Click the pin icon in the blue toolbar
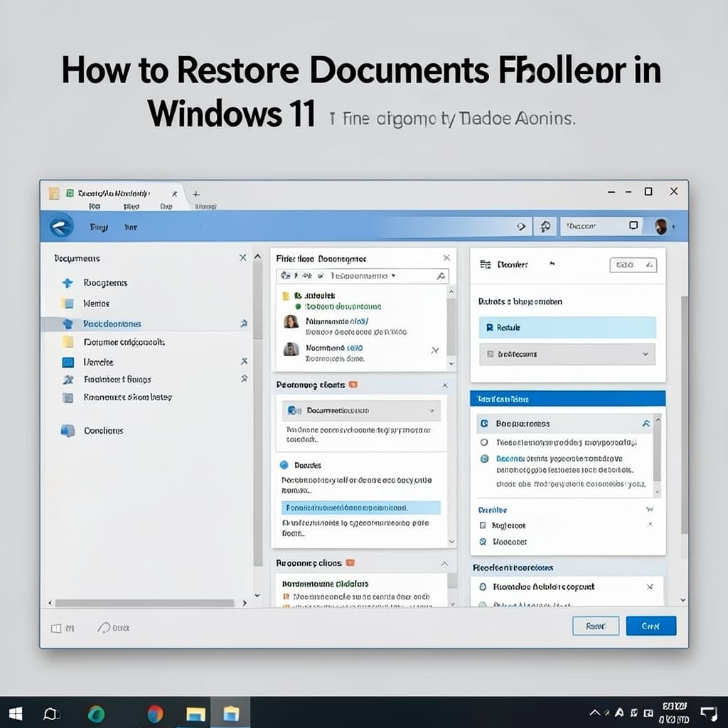Viewport: 728px width, 728px height. pos(545,226)
